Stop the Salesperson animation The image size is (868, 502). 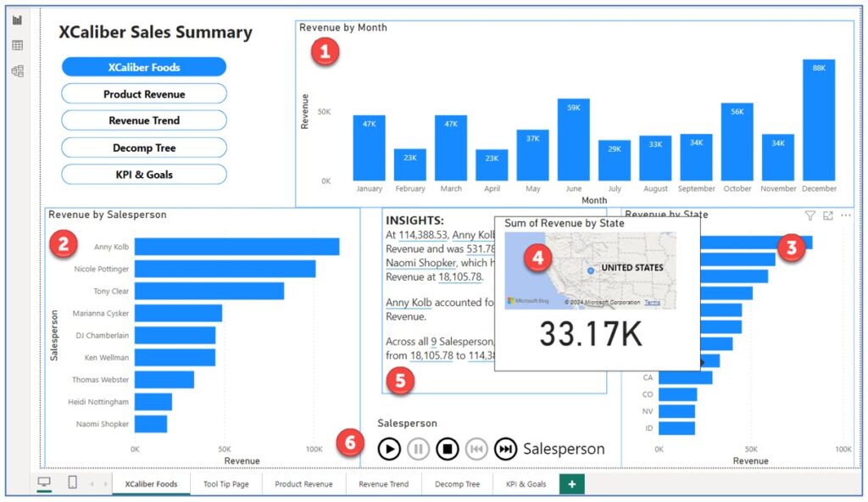tap(448, 449)
